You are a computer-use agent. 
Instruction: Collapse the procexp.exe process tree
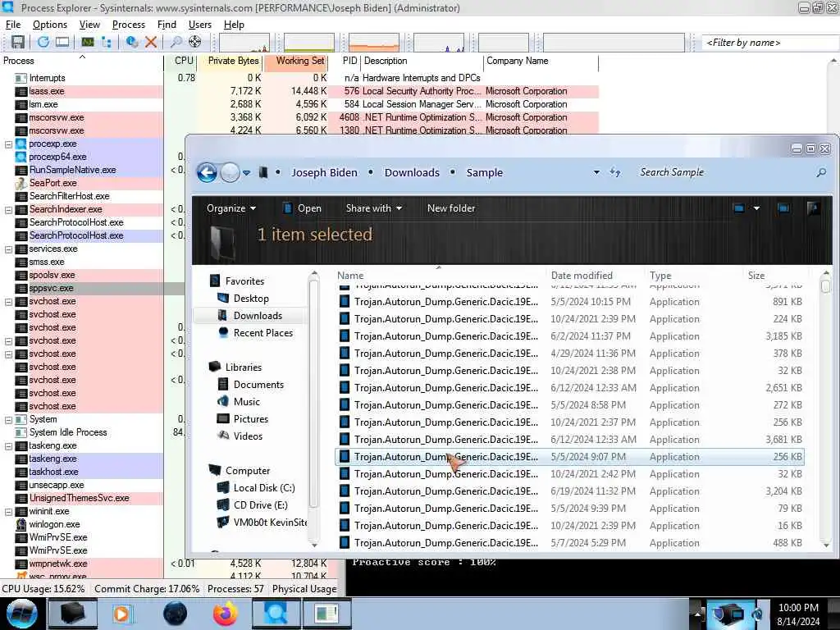[x=8, y=144]
